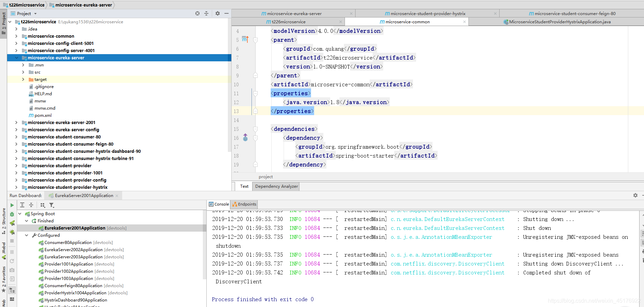
Task: Select pom.xml in the project tree
Action: [x=43, y=115]
